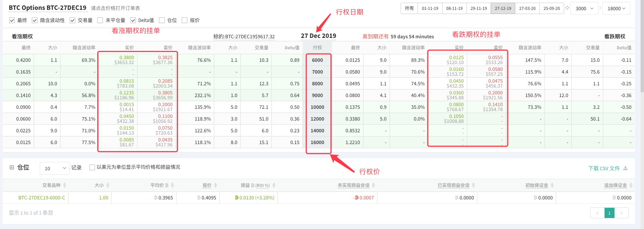Viewport: 644px width, 229px height.
Task: Uncheck the 隐含波动性 checkbox
Action: (35, 20)
